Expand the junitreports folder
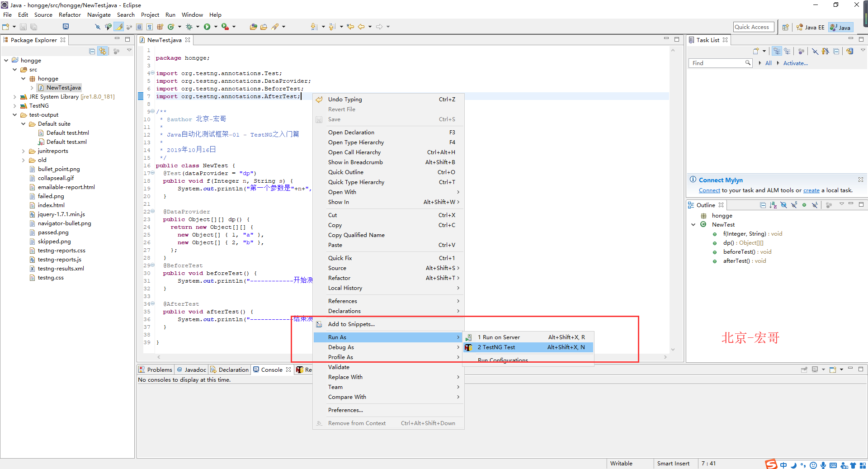 coord(24,151)
